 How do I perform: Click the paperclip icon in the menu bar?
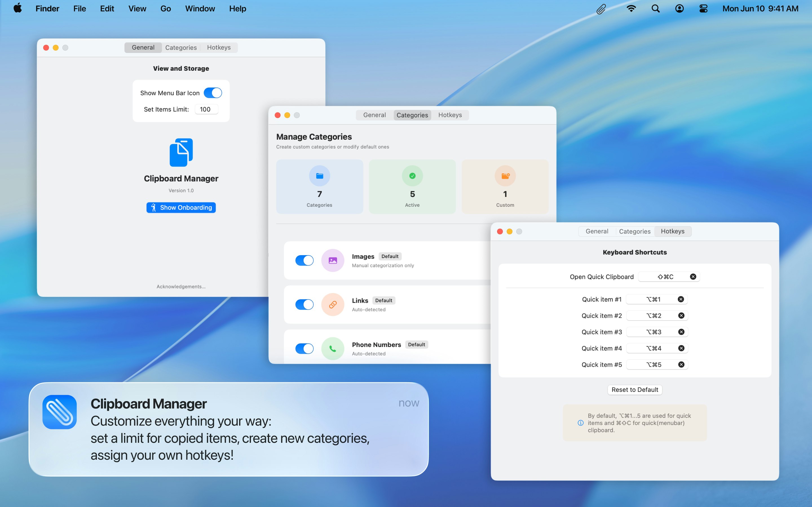(x=601, y=8)
